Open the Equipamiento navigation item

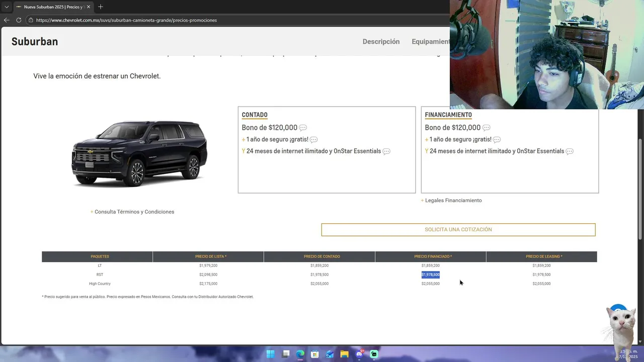pyautogui.click(x=431, y=42)
